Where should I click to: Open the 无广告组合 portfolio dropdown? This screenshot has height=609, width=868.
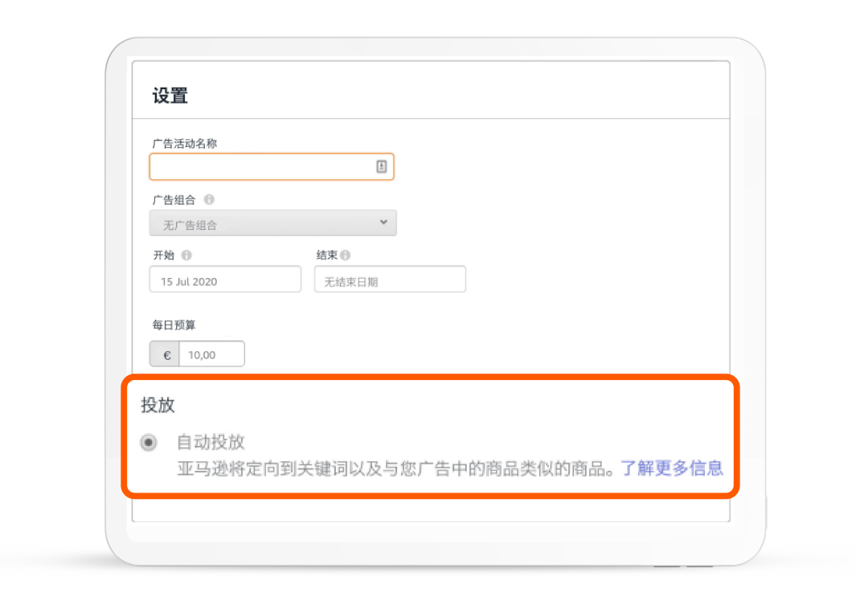pyautogui.click(x=273, y=223)
